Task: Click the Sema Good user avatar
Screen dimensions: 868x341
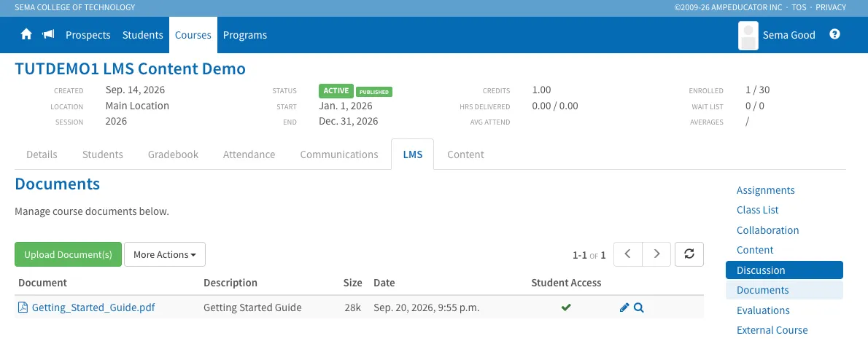Action: tap(748, 36)
